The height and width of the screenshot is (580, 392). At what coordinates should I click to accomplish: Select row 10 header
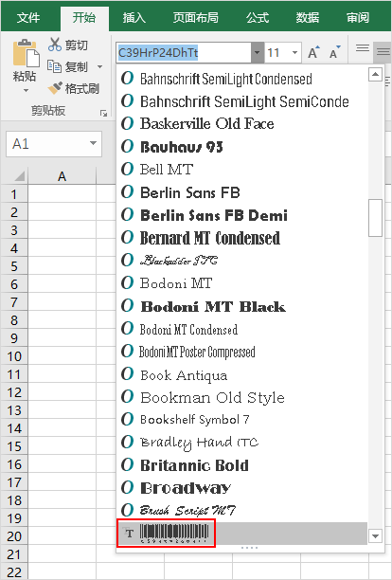(14, 356)
